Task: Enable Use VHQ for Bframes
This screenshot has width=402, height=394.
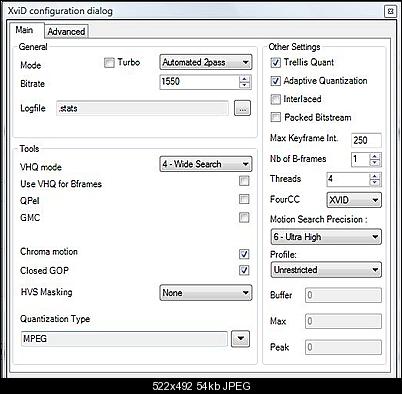Action: 244,181
